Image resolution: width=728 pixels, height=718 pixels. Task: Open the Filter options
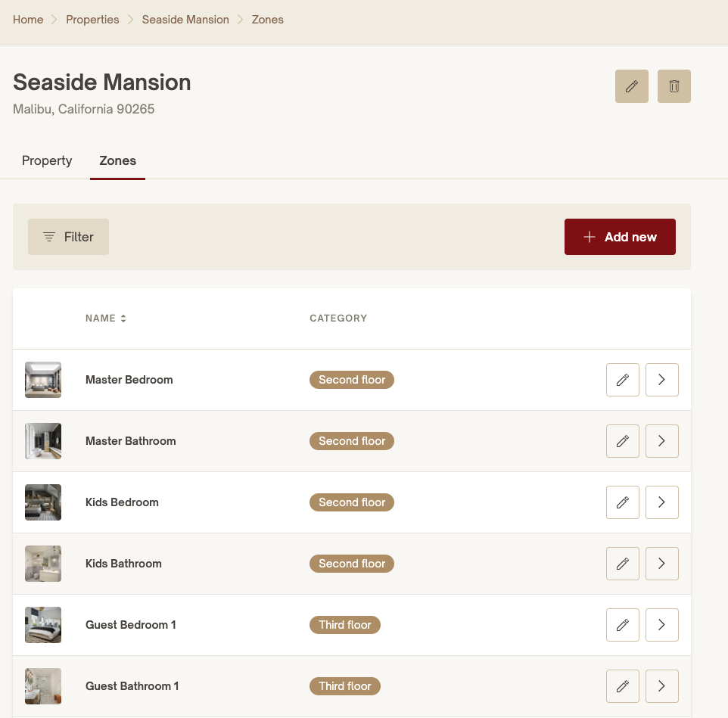coord(68,237)
